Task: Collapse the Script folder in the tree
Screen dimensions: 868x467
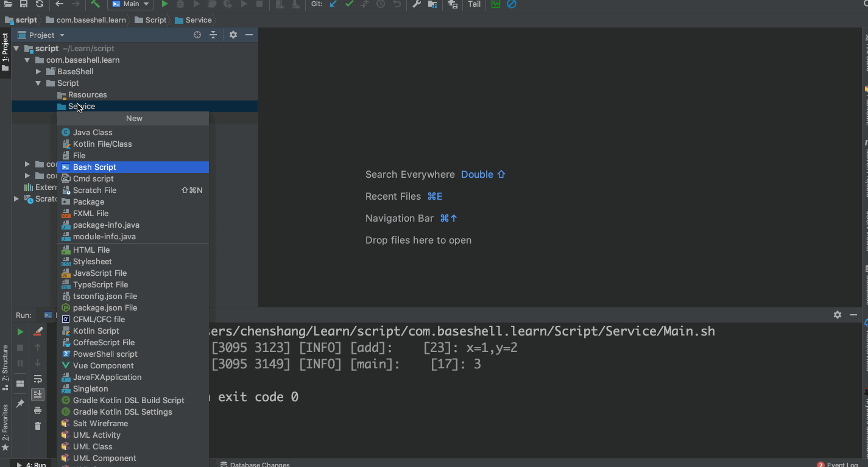Action: tap(38, 83)
